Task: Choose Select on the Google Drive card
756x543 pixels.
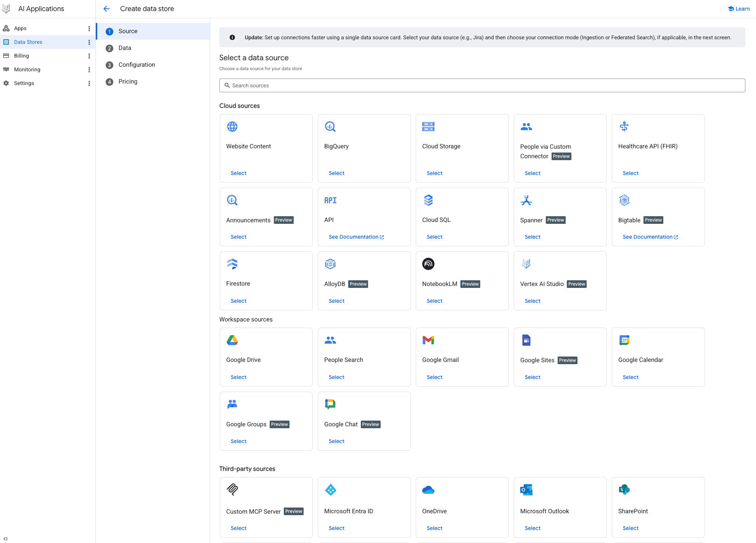Action: coord(238,377)
